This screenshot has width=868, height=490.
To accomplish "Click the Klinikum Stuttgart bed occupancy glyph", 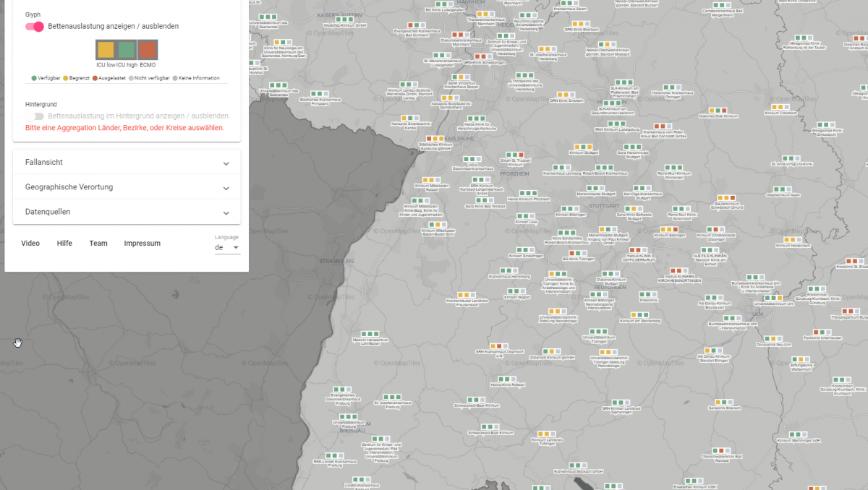I will tap(584, 145).
